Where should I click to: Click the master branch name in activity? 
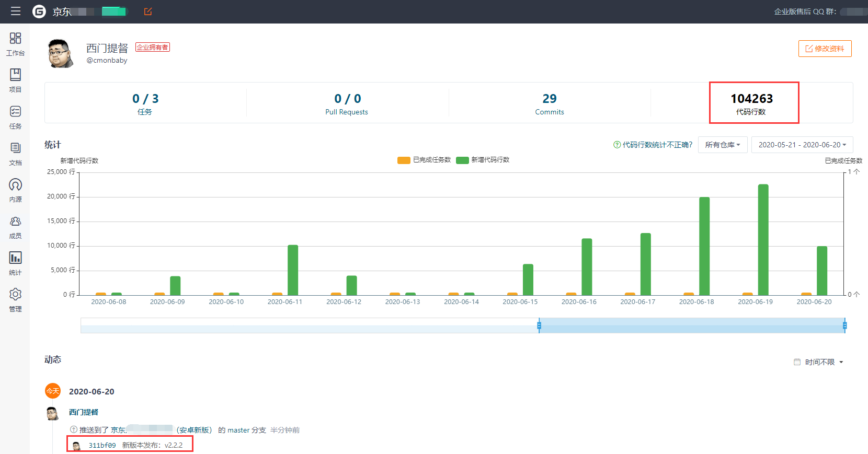point(238,430)
